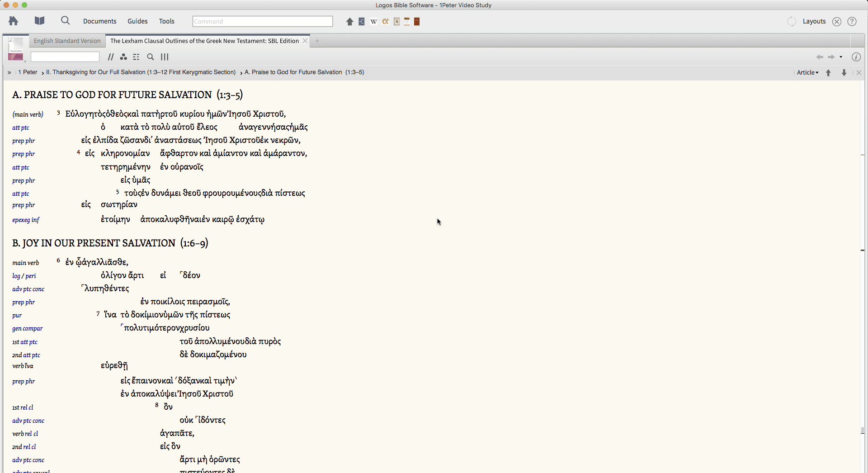868x473 pixels.
Task: Expand the locator bar double-chevron
Action: click(9, 72)
